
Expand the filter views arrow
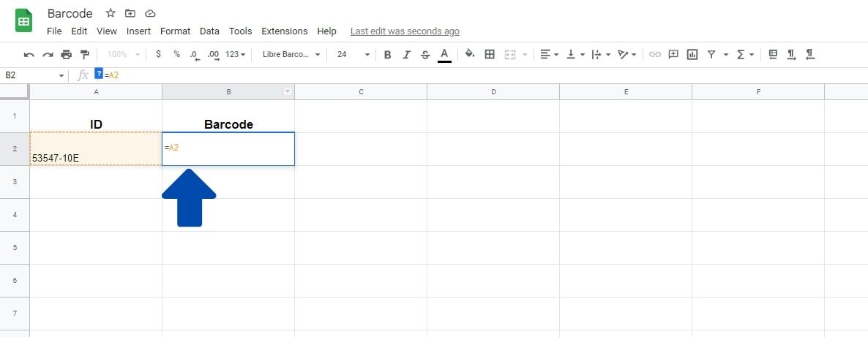(x=726, y=54)
